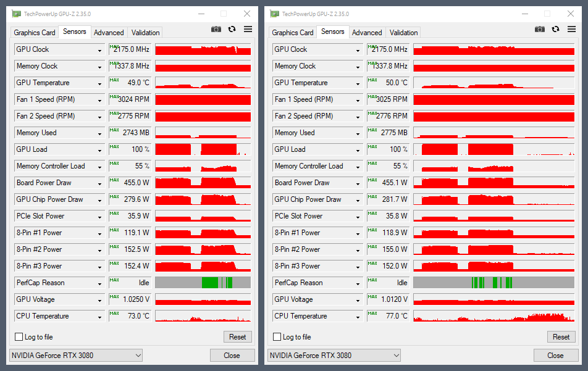Click the GPU-Z app icon in right title bar
Screen dimensions: 588x371
[x=274, y=14]
